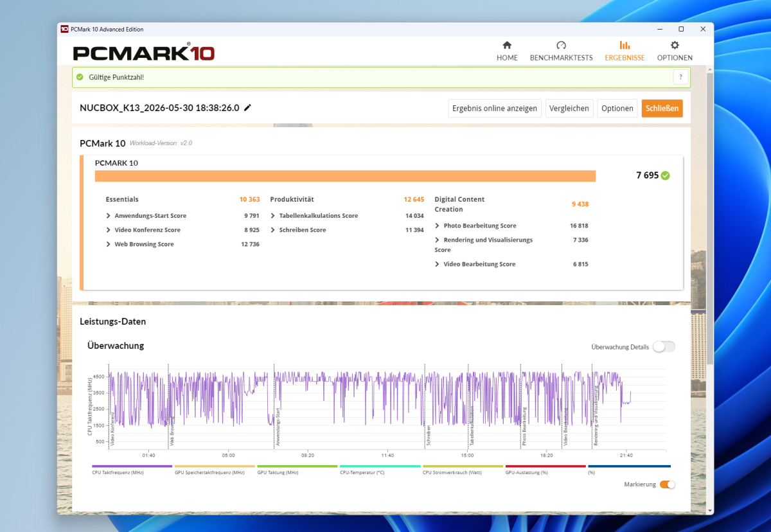Click the Rendering und Visualisierung chart marker
771x532 pixels.
[596, 416]
